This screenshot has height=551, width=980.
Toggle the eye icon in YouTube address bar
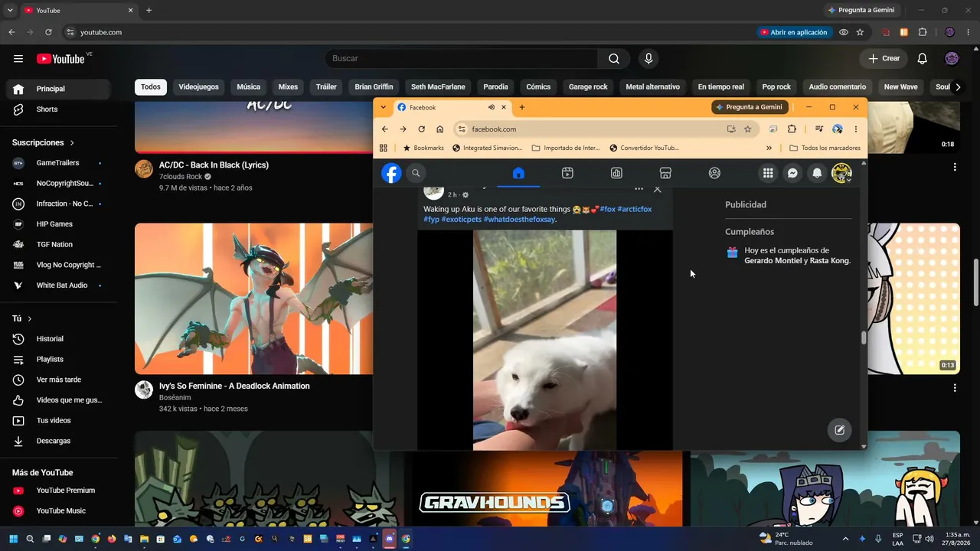[x=843, y=32]
